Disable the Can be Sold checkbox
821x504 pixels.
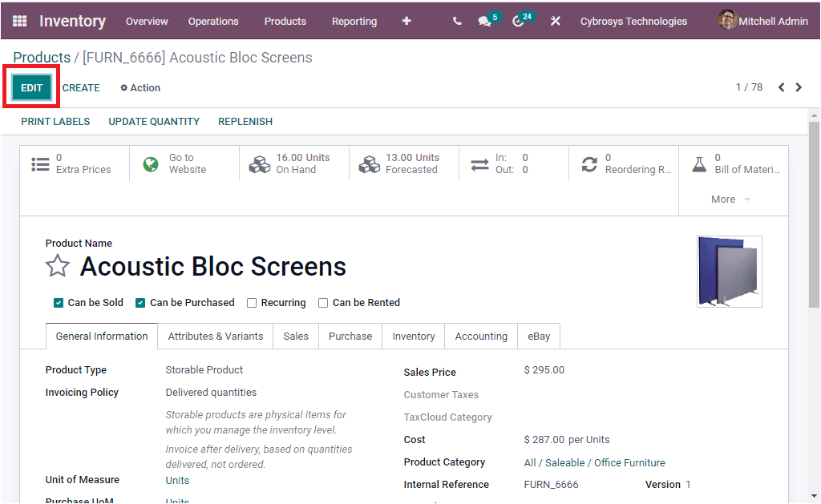point(58,303)
